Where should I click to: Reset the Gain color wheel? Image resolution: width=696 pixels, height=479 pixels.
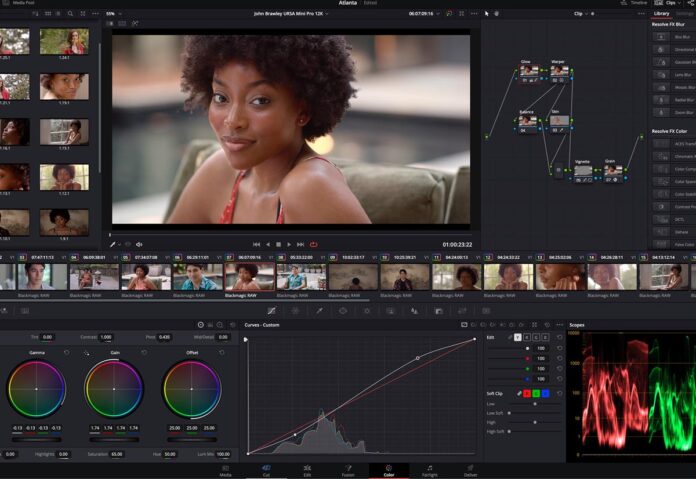click(x=144, y=352)
